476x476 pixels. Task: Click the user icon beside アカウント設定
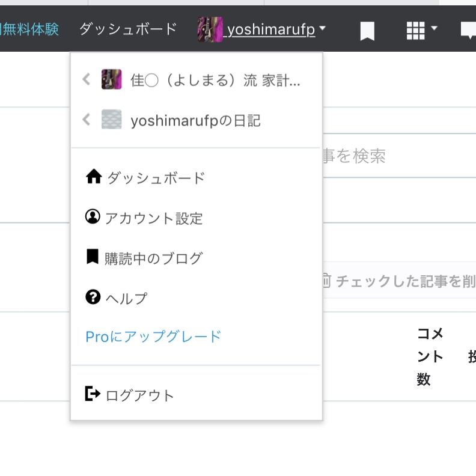click(93, 216)
